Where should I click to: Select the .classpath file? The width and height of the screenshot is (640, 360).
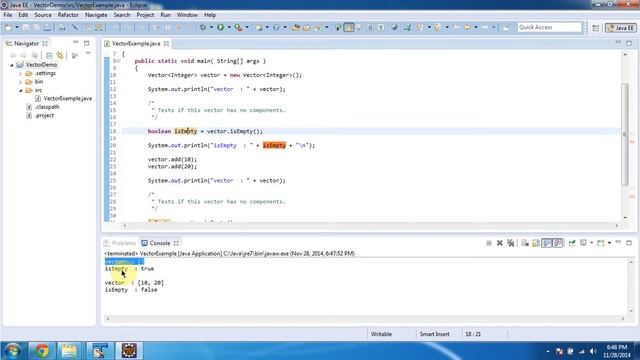(x=43, y=107)
